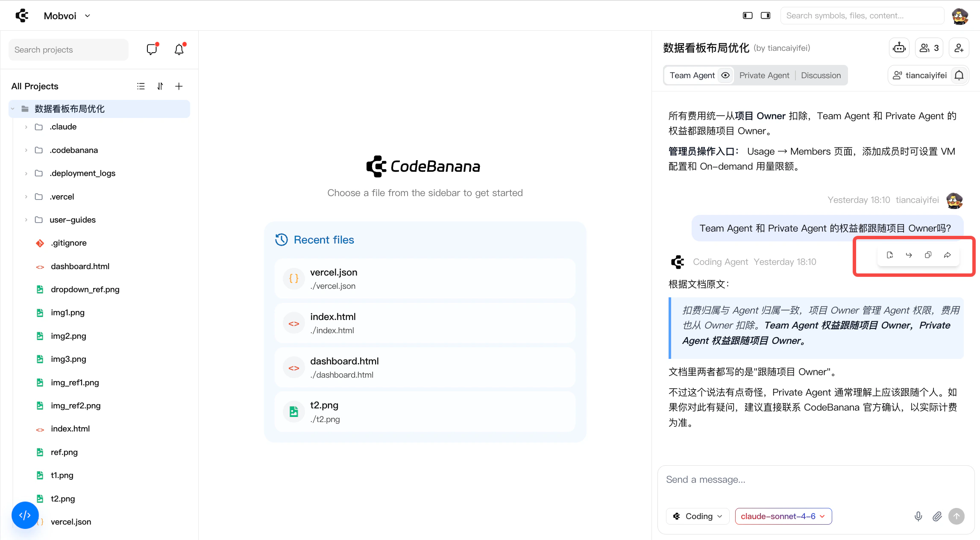Open the claude-sonnet-4-6 model dropdown
Screen dimensions: 980x540
click(x=783, y=516)
